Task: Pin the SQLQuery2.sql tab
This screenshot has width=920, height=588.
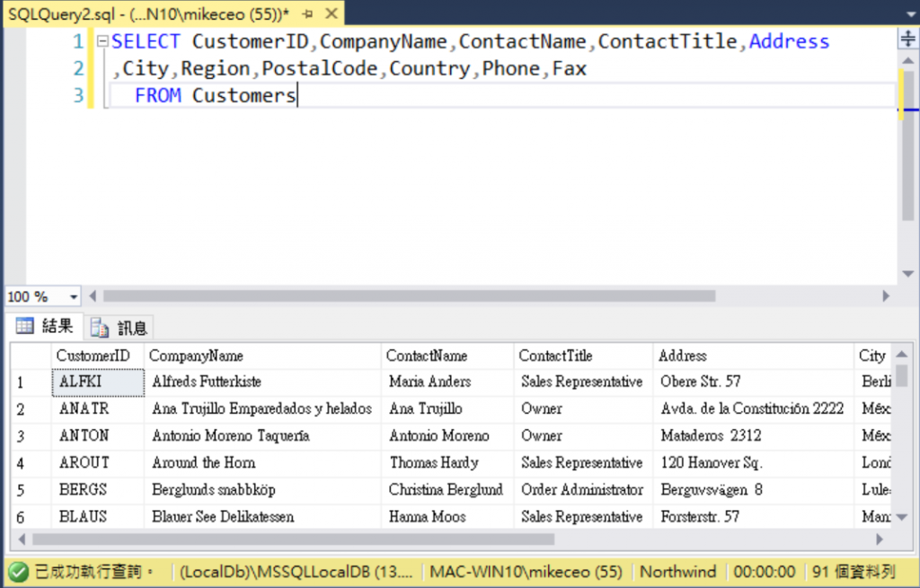Action: pyautogui.click(x=308, y=13)
